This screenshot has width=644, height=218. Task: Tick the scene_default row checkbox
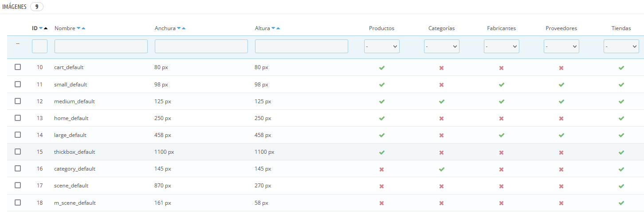coord(18,185)
